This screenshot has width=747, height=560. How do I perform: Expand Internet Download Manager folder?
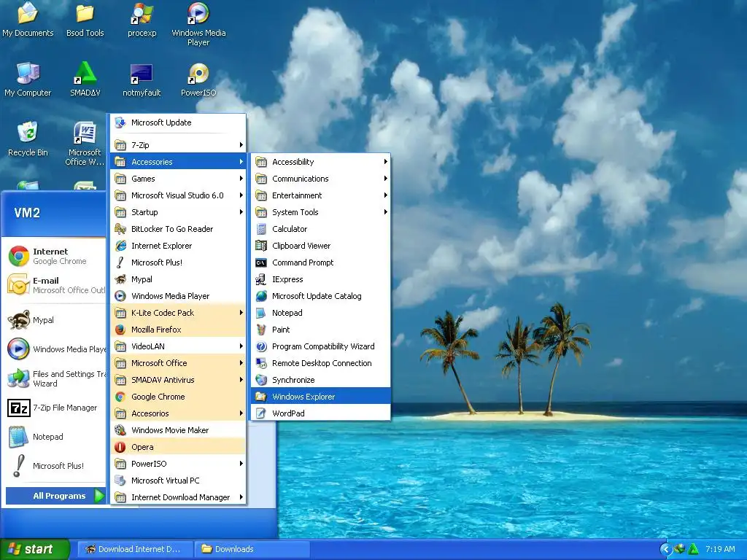[x=178, y=497]
